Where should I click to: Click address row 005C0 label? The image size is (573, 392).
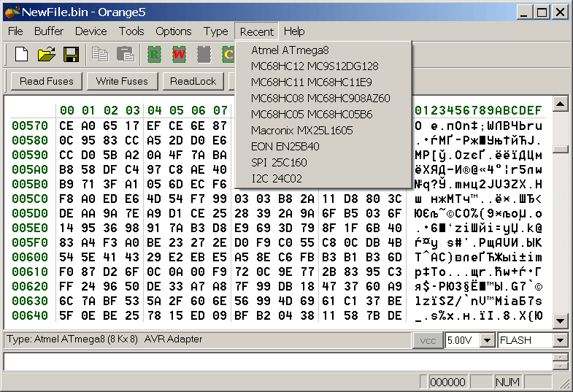point(30,199)
